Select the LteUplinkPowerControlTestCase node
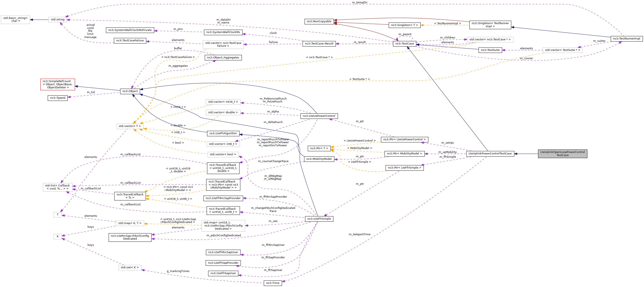The height and width of the screenshot is (287, 644). 490,154
